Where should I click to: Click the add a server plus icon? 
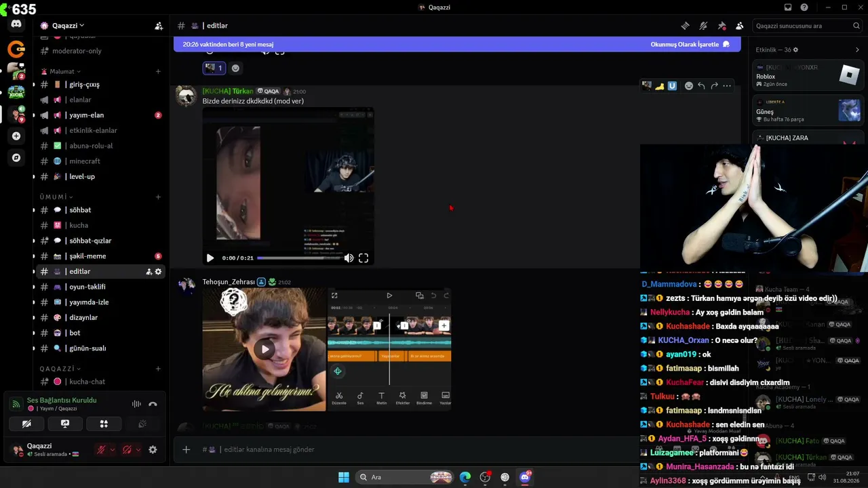coord(16,136)
